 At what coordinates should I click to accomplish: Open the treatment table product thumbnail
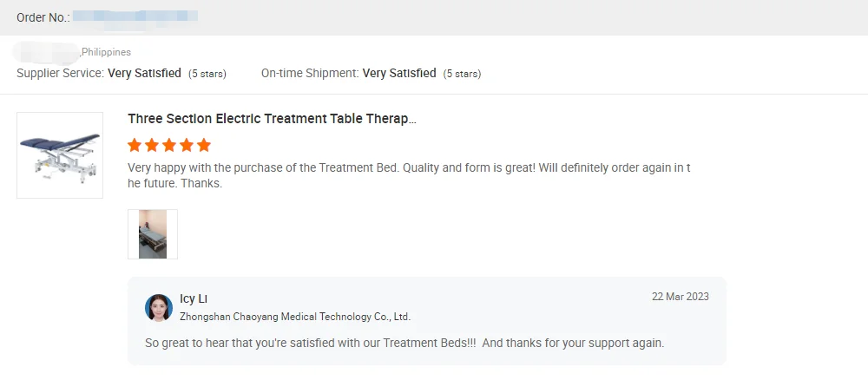pyautogui.click(x=60, y=155)
